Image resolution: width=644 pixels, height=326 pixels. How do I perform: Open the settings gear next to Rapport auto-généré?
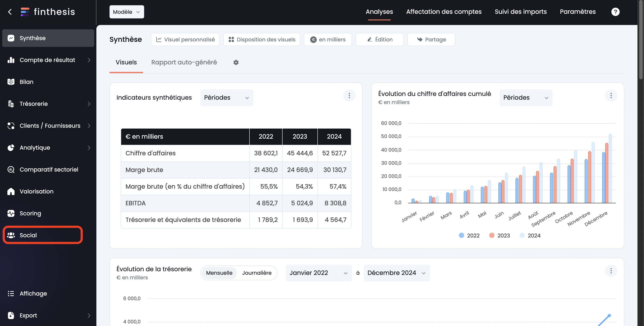pos(236,62)
